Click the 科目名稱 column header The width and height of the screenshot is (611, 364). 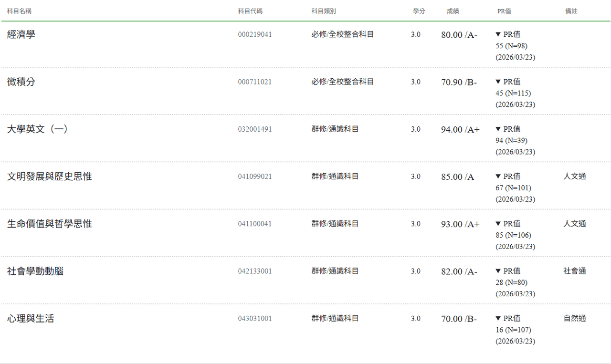[19, 11]
